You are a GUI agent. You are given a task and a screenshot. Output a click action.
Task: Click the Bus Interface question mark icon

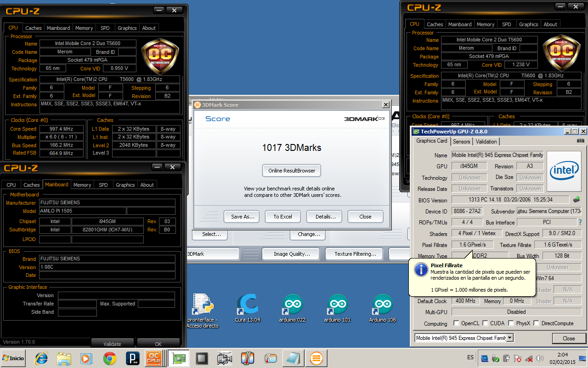click(x=580, y=222)
